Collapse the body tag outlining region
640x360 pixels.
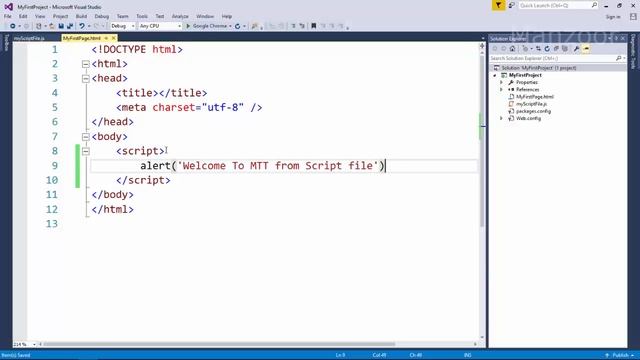click(85, 137)
